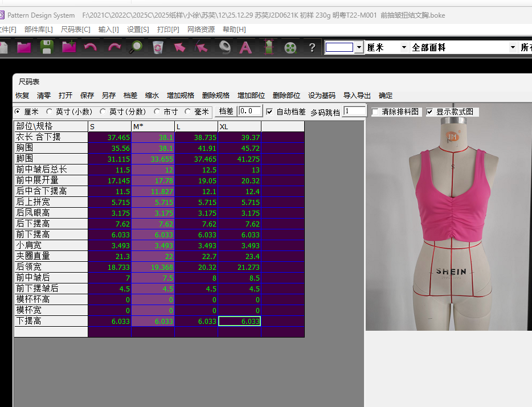
Task: Open the 设置[S] menu
Action: pos(138,29)
